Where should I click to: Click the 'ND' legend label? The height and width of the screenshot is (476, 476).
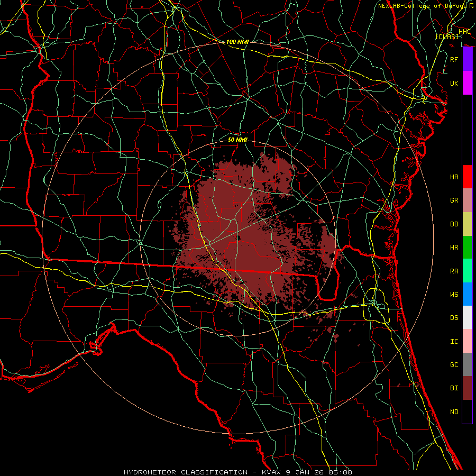click(x=454, y=412)
